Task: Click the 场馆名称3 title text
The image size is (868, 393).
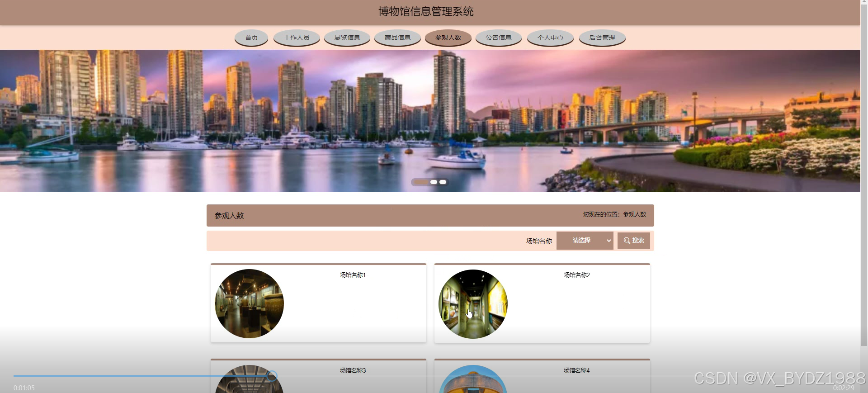Action: (x=353, y=370)
